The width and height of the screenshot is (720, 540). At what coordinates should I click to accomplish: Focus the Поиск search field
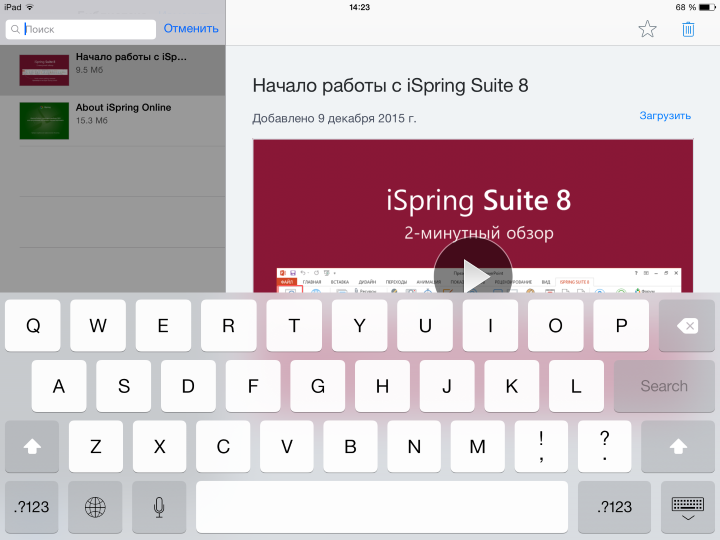click(81, 29)
